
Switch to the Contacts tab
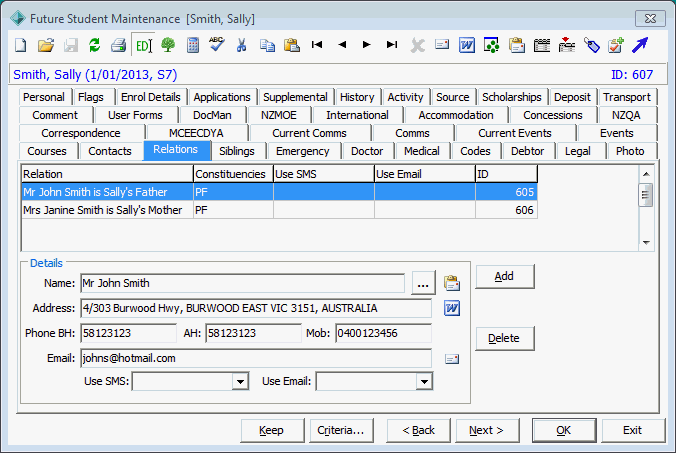(110, 151)
